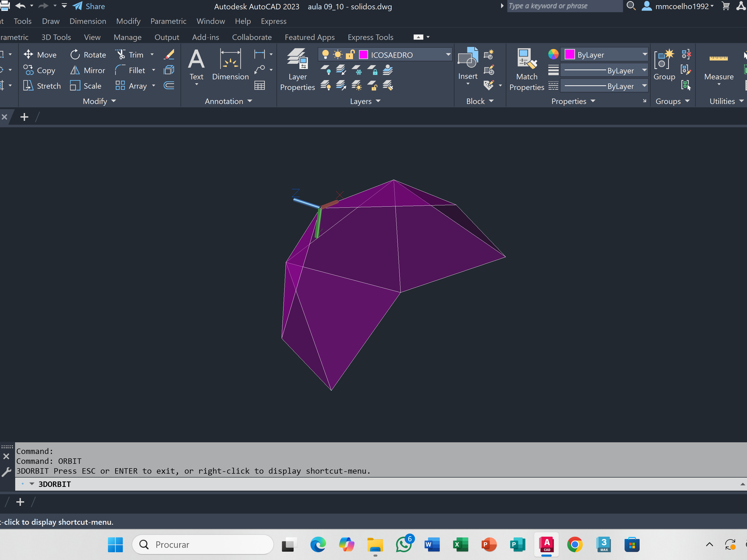Open the ByLayer color dropdown
The width and height of the screenshot is (747, 560).
click(x=644, y=55)
